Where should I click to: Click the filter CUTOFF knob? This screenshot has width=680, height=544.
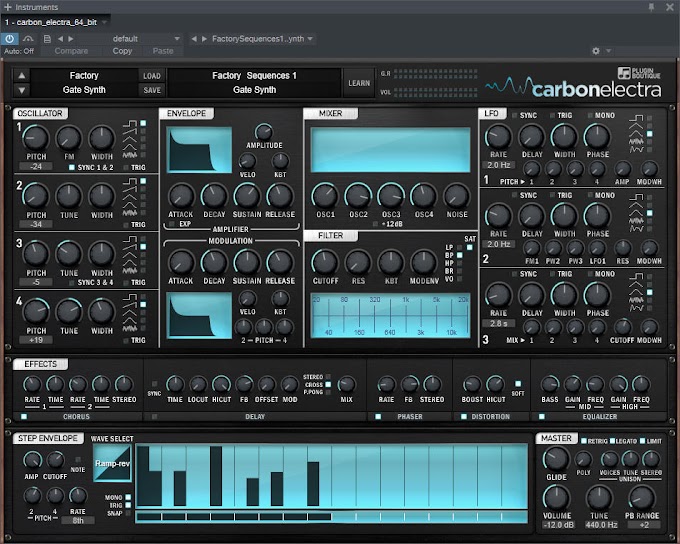[x=325, y=262]
